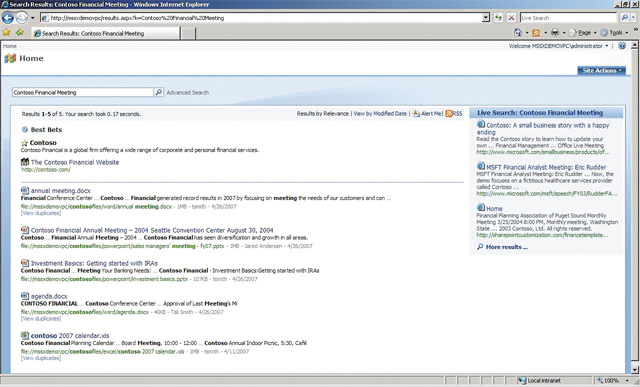
Task: Click View by Modified Date
Action: (x=380, y=113)
